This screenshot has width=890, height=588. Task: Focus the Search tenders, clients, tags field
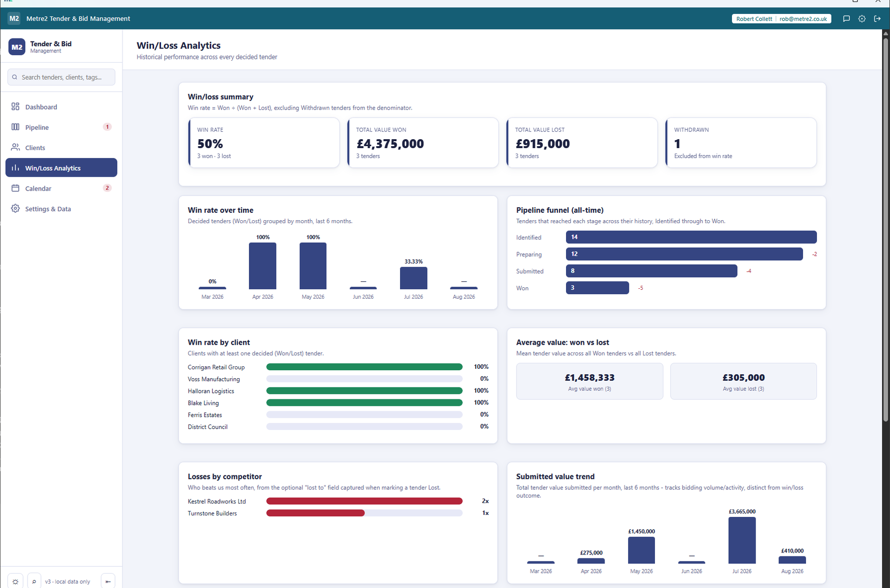coord(61,77)
